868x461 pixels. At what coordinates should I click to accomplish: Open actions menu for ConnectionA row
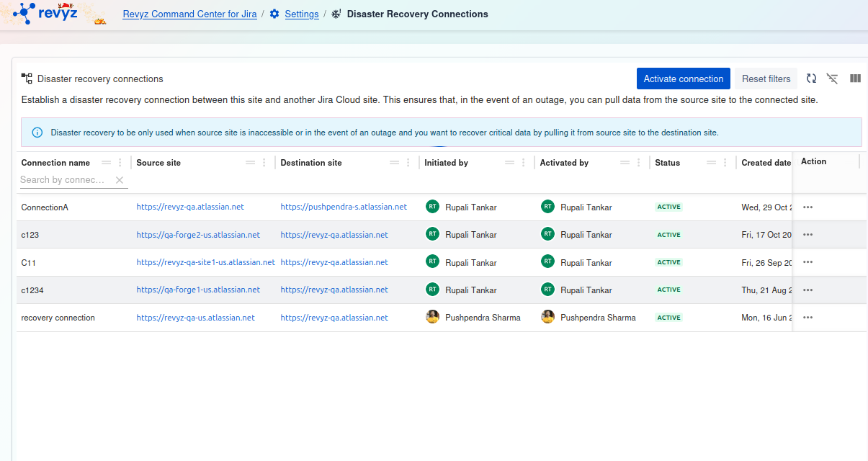pyautogui.click(x=807, y=207)
